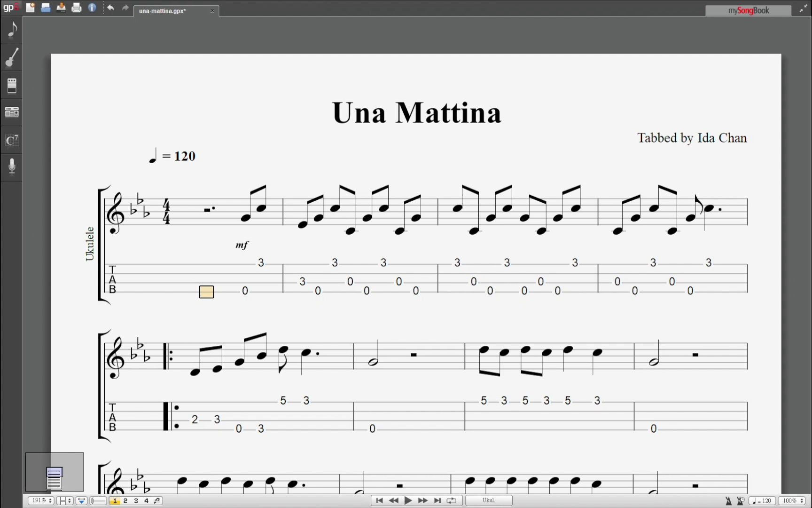Print the score
This screenshot has height=508, width=812.
(x=77, y=8)
